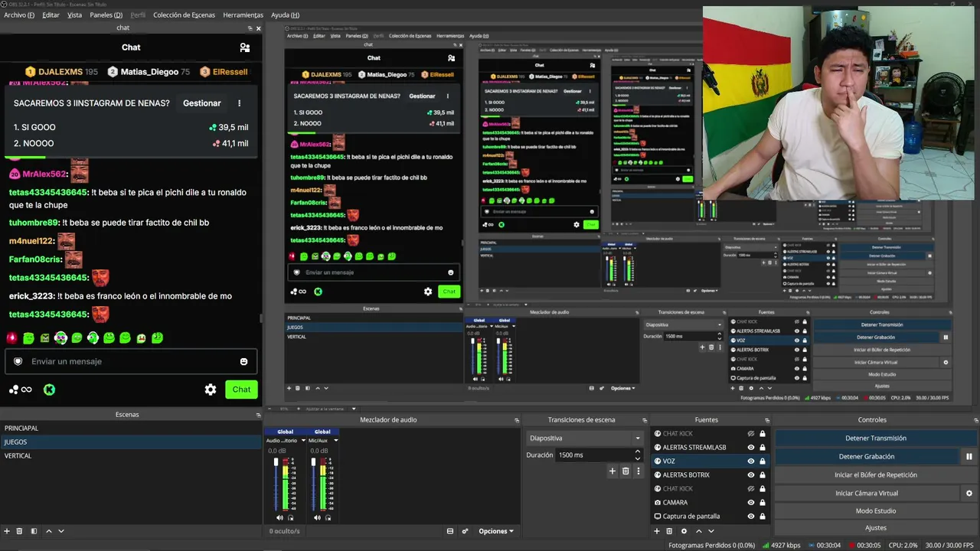
Task: Unlock the CAMARA source
Action: [x=763, y=503]
